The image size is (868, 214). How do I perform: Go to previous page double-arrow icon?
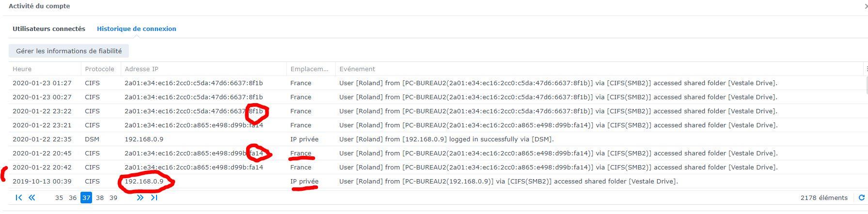(32, 198)
